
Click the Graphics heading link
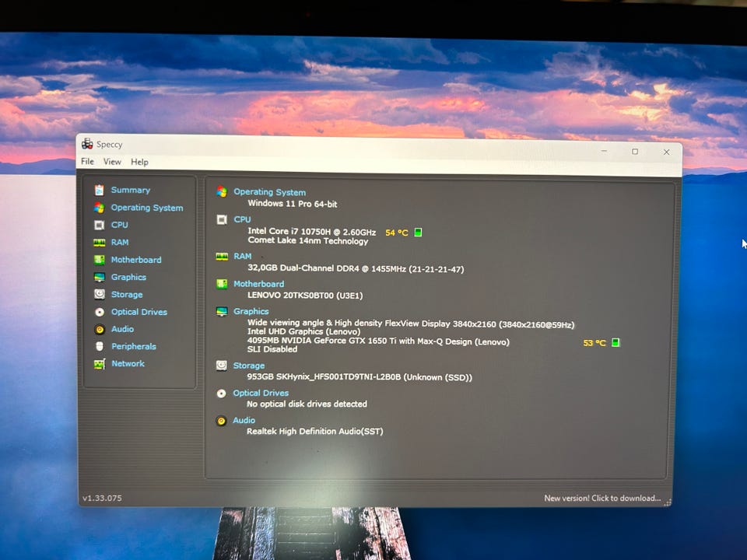[251, 311]
